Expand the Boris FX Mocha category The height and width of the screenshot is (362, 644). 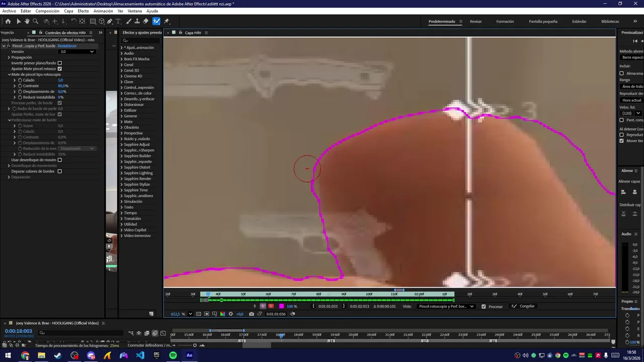(x=121, y=59)
